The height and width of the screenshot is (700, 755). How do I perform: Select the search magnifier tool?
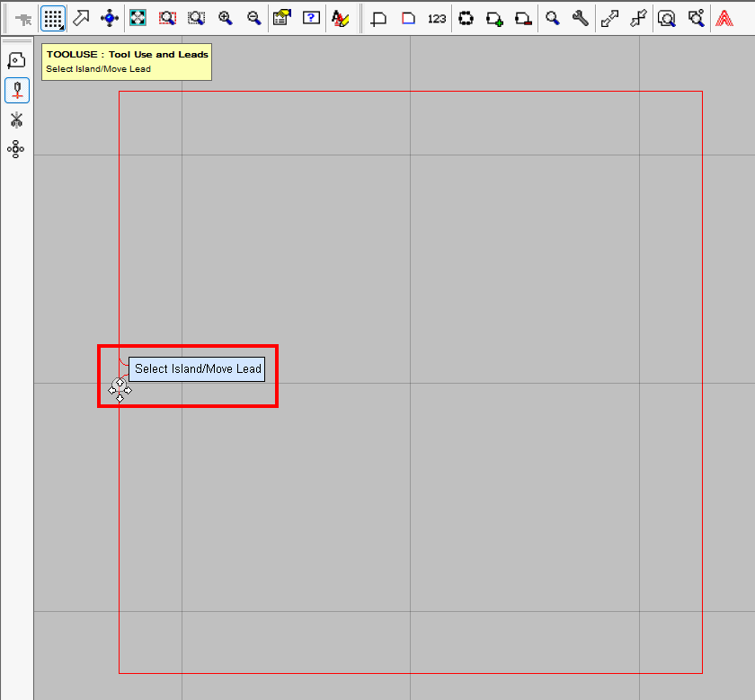tap(552, 17)
